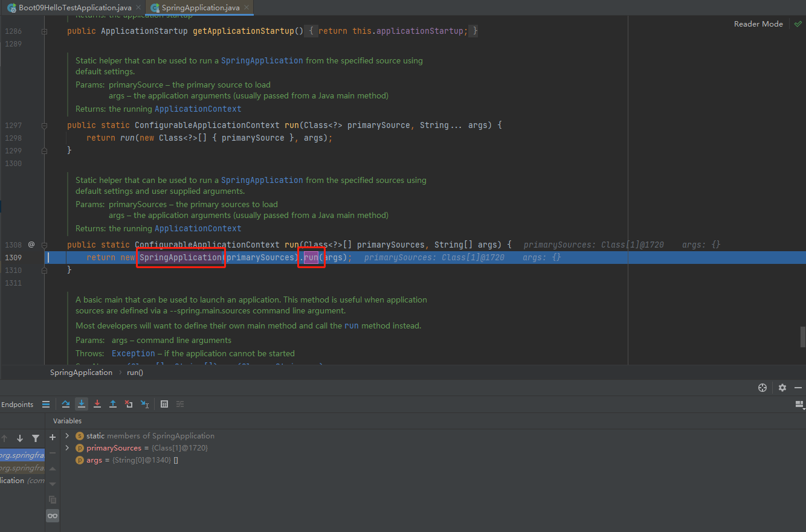Click the Step Into debugger icon
This screenshot has width=806, height=532.
point(82,405)
